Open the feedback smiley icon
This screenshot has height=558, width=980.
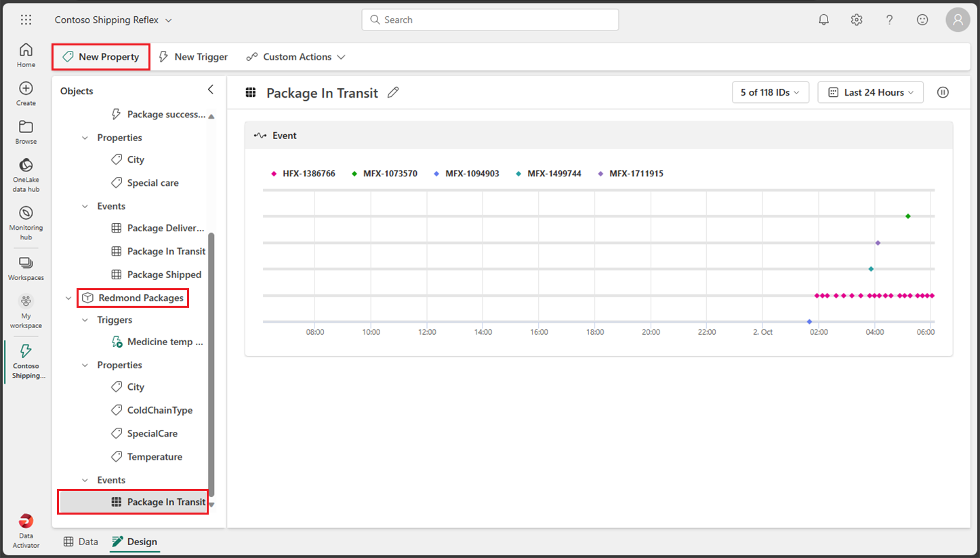tap(922, 20)
